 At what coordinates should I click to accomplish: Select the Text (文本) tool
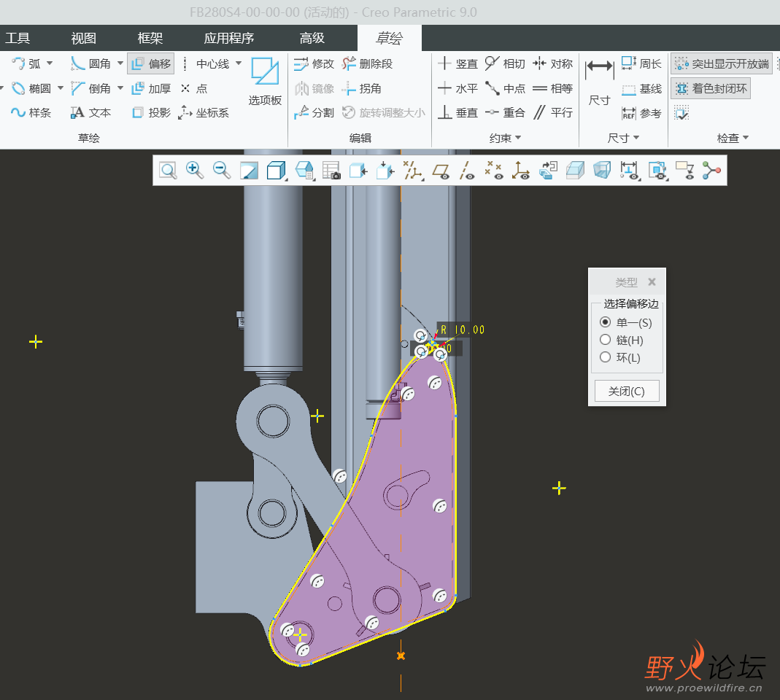(90, 113)
